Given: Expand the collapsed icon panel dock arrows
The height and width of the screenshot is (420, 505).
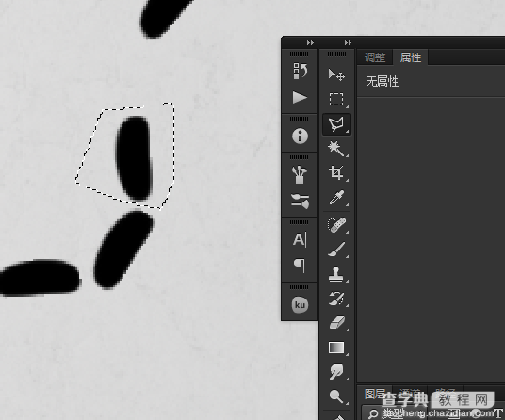Looking at the screenshot, I should pyautogui.click(x=310, y=42).
